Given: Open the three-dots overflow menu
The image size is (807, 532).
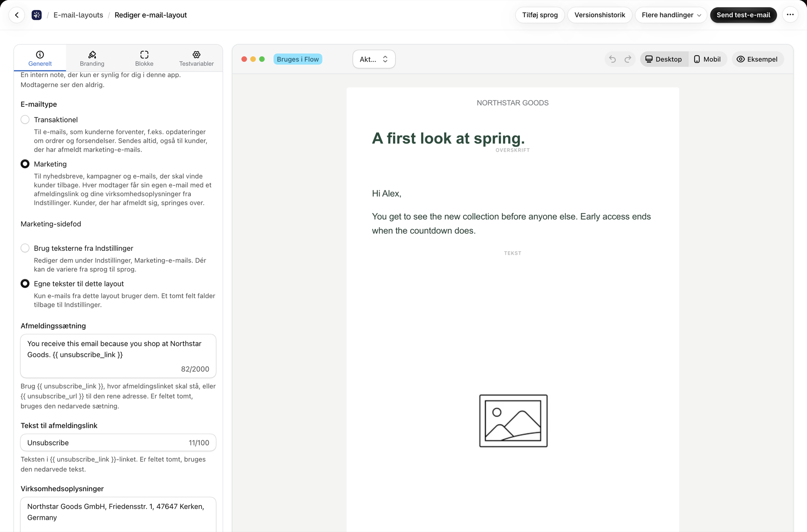Looking at the screenshot, I should (790, 15).
